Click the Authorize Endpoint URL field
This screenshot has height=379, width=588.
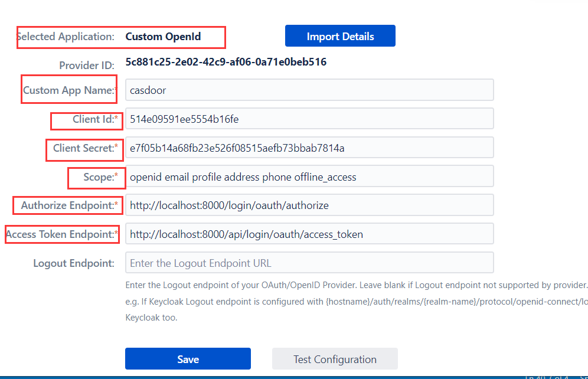click(x=309, y=205)
